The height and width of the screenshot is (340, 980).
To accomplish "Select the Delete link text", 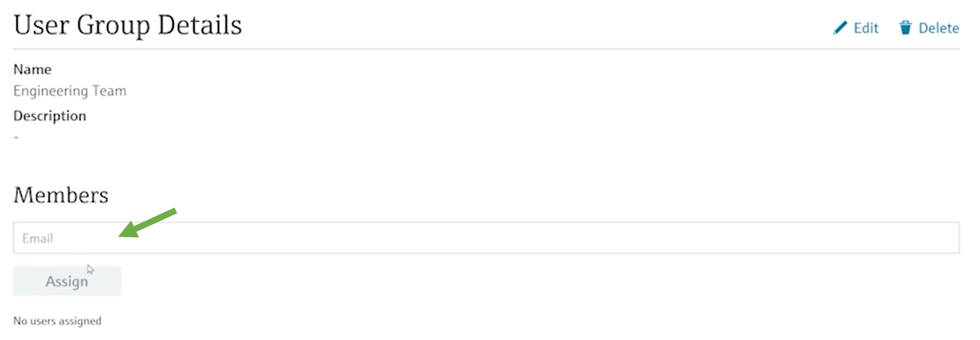I will pyautogui.click(x=939, y=28).
